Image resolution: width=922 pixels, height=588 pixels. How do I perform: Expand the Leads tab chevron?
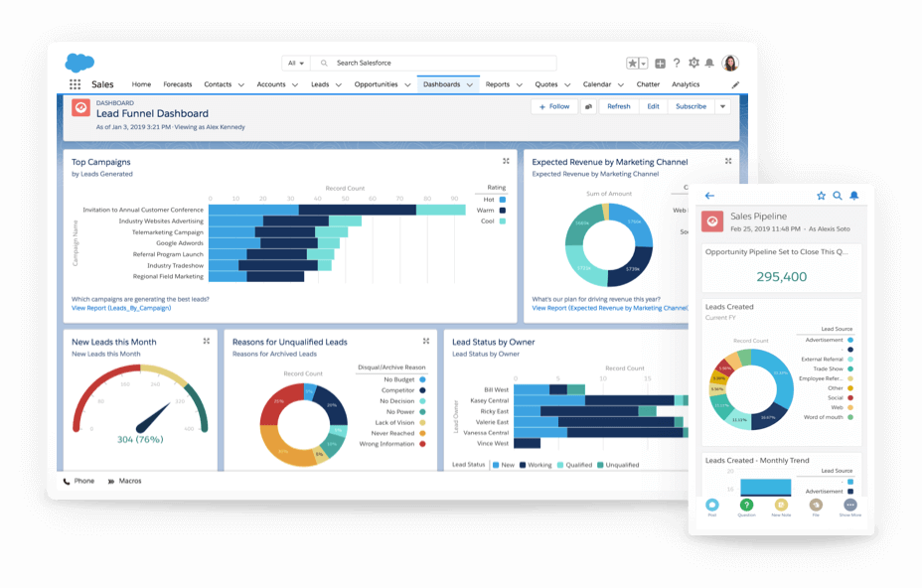click(x=339, y=84)
